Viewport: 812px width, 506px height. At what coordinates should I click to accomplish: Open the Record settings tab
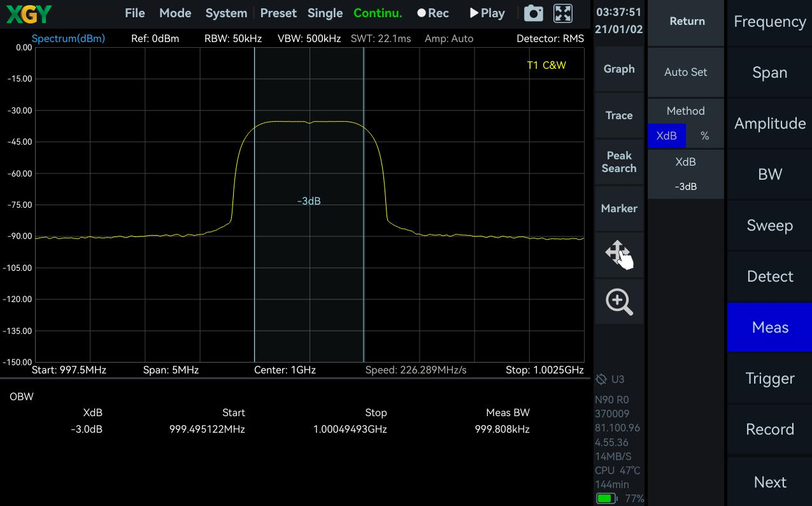point(770,430)
